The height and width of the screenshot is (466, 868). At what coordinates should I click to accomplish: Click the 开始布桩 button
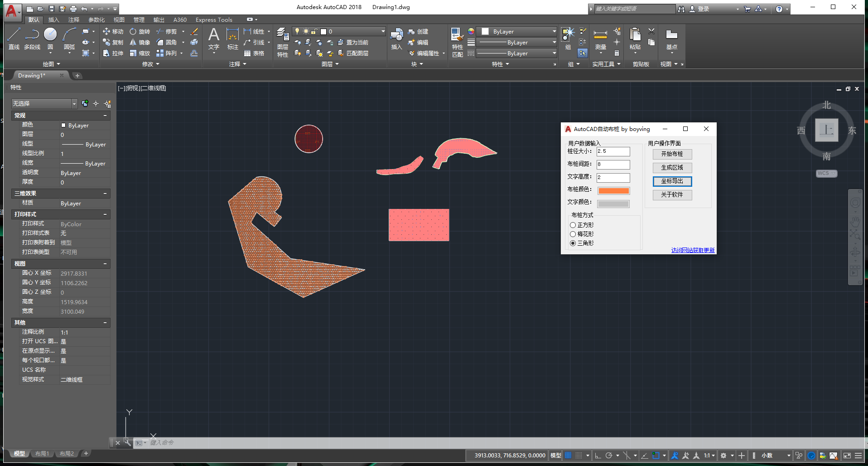coord(672,154)
